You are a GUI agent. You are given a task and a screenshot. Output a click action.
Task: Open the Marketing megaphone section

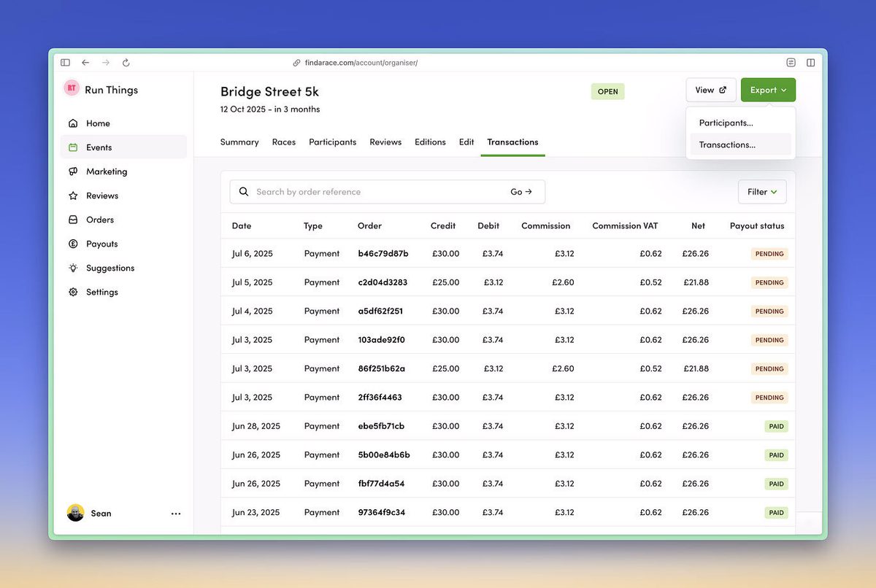[106, 171]
